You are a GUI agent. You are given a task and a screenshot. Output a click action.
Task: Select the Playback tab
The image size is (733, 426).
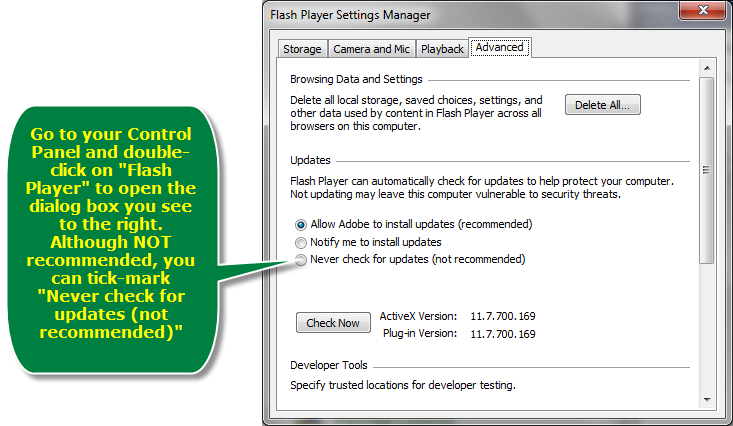(442, 49)
